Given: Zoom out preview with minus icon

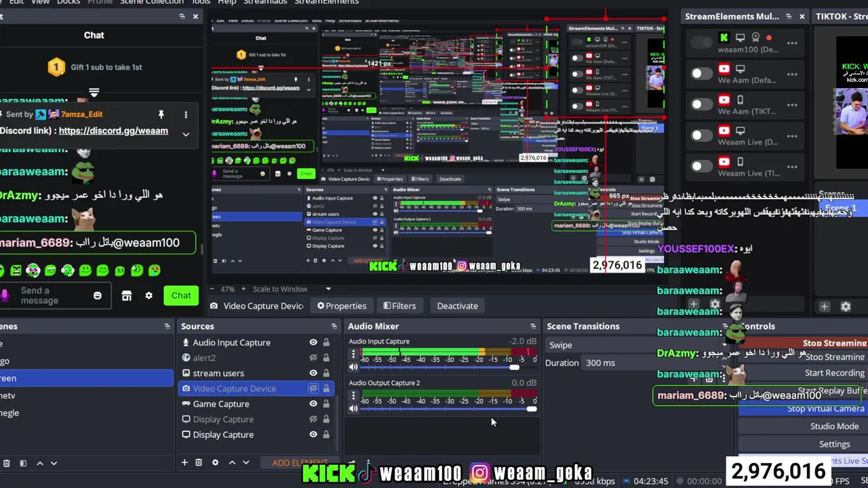Looking at the screenshot, I should pyautogui.click(x=213, y=289).
